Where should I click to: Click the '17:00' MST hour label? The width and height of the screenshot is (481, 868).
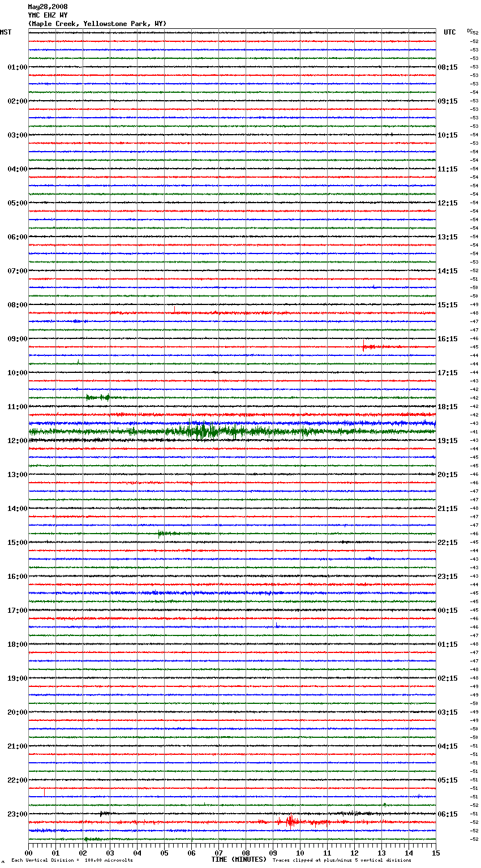[x=18, y=611]
